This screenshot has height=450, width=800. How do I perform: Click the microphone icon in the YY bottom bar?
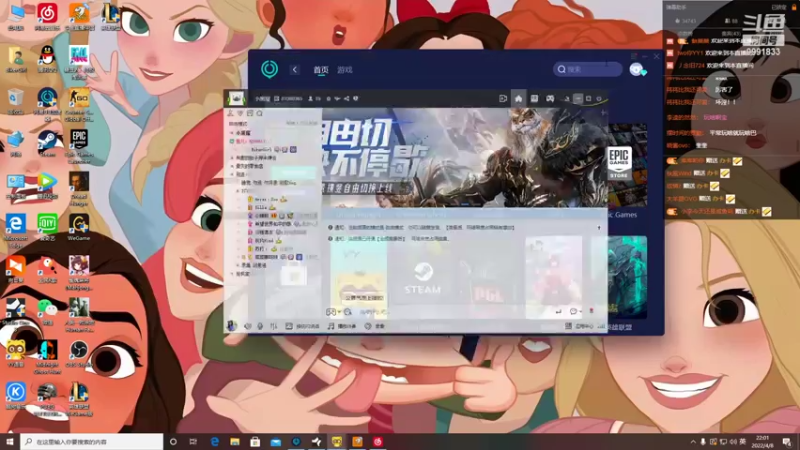260,326
